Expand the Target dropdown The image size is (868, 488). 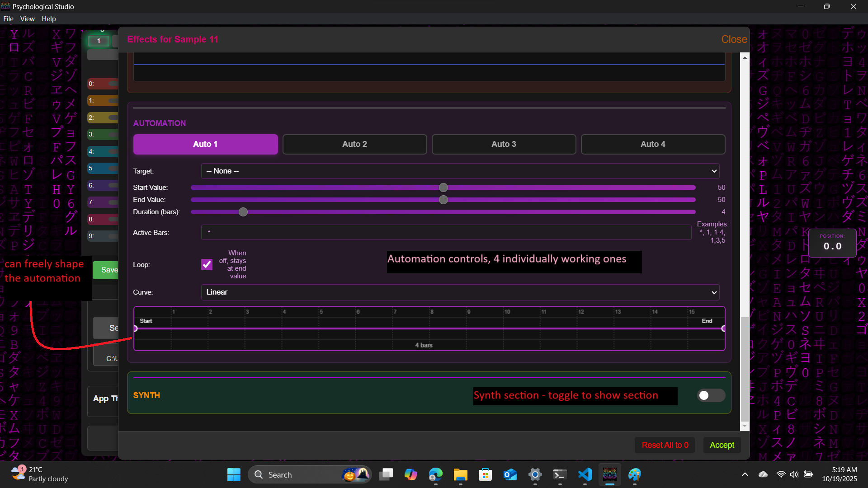pos(460,171)
